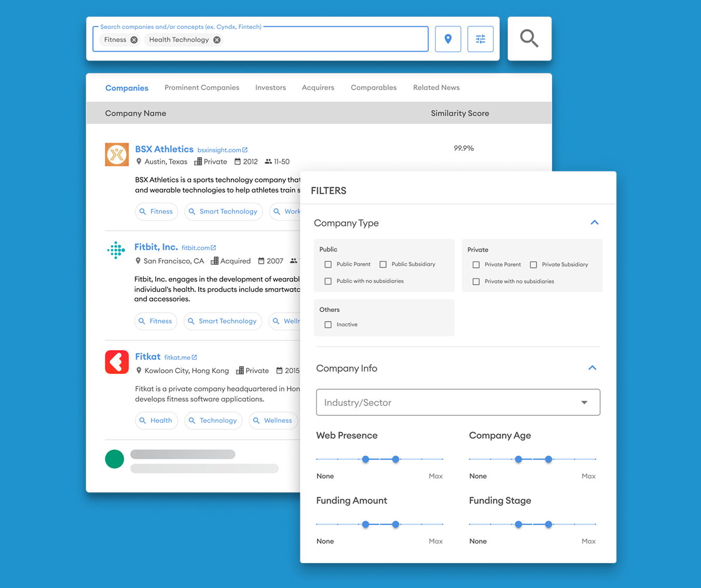Click the Similarity Score column header
The width and height of the screenshot is (701, 588).
pyautogui.click(x=460, y=113)
